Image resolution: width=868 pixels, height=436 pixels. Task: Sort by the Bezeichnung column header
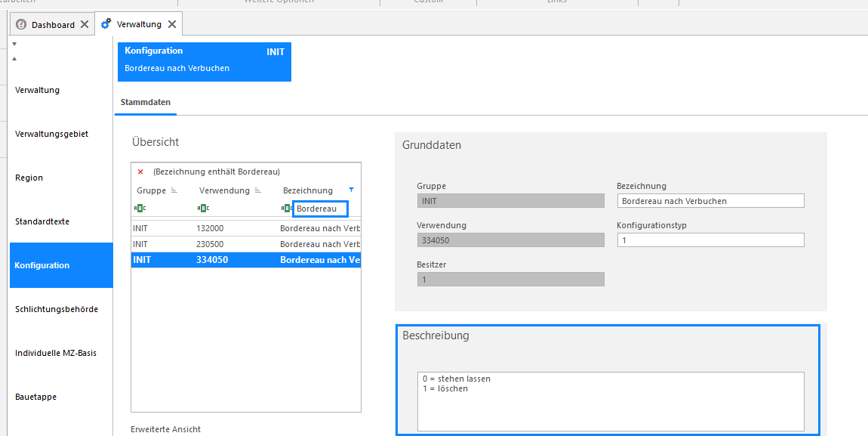coord(308,190)
